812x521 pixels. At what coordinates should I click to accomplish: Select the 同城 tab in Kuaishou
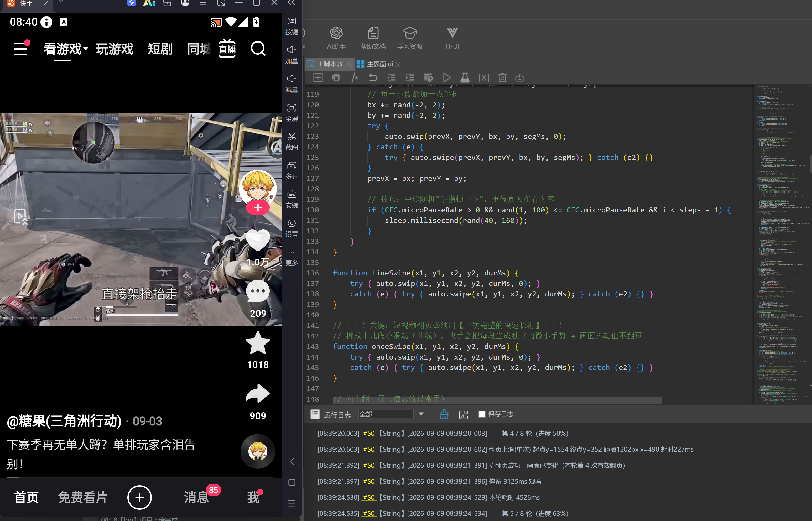pos(199,49)
